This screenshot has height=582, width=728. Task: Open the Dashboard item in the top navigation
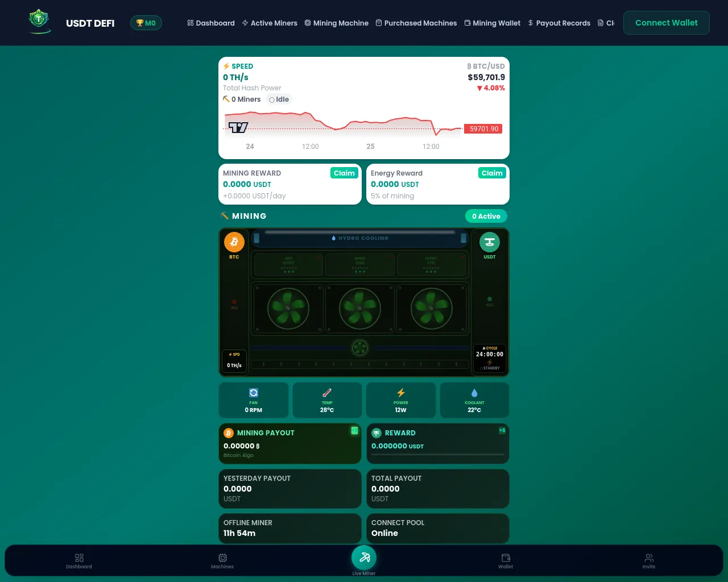point(210,23)
